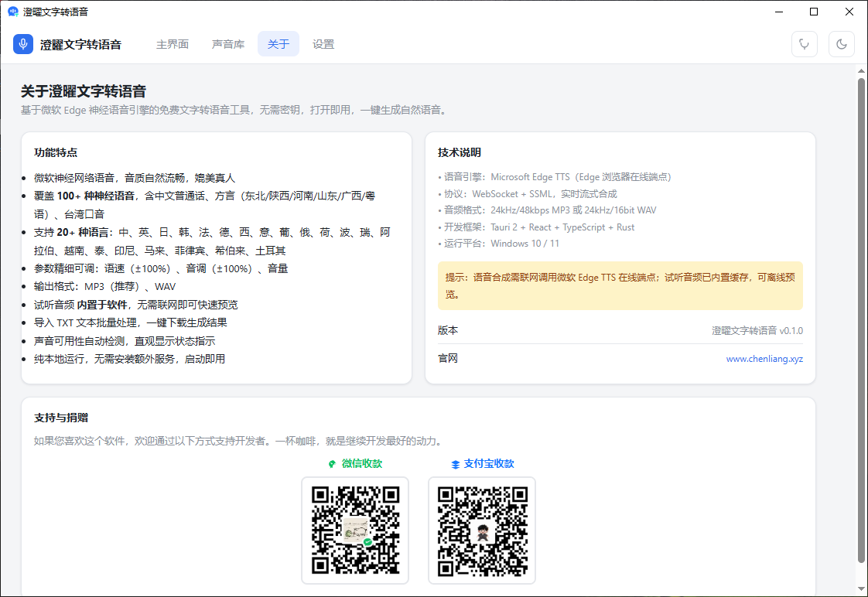The image size is (868, 597).
Task: Minimize the application window
Action: [779, 12]
